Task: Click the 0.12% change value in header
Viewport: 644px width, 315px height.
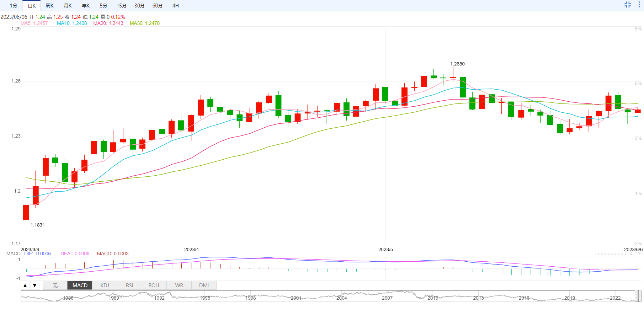Action: (118, 17)
